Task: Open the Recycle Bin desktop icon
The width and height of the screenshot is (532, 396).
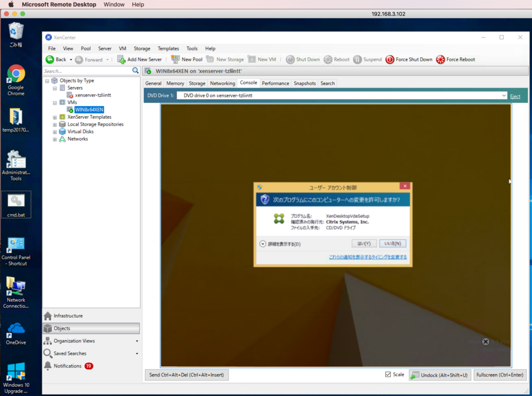Action: click(x=16, y=35)
